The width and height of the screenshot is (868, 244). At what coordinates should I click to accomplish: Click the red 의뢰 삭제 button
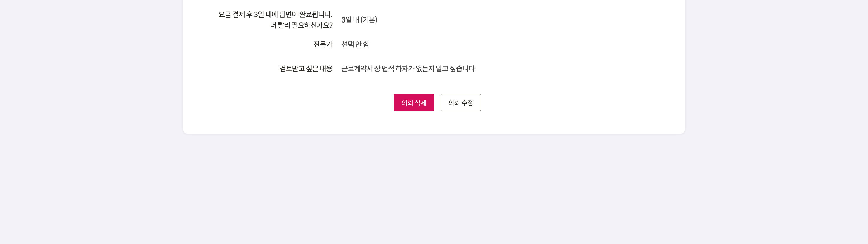(413, 102)
